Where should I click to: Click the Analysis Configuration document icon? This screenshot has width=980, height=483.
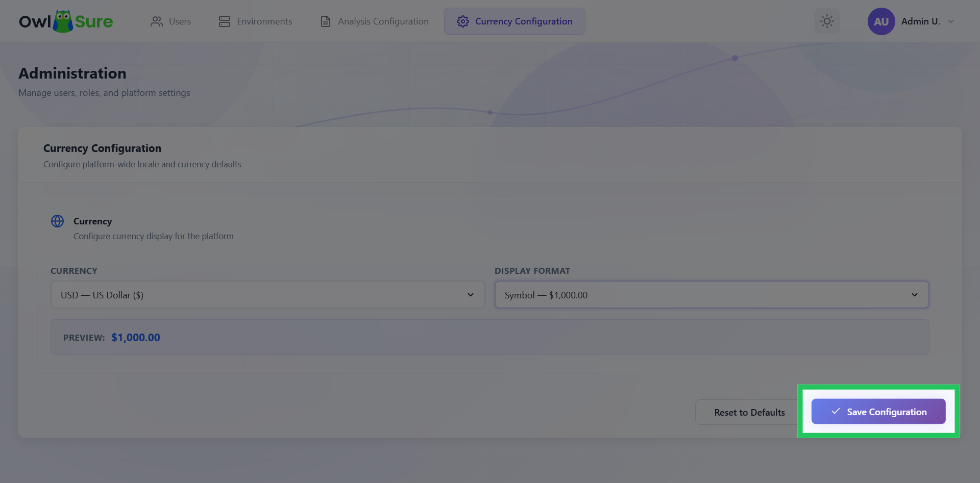(x=326, y=21)
